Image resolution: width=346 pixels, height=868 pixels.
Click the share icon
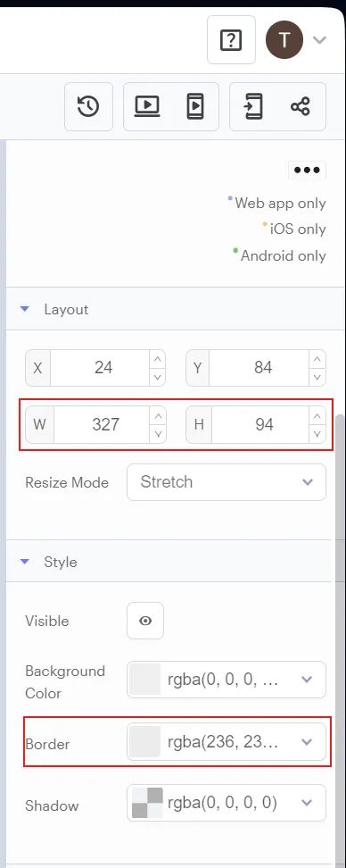coord(301,107)
